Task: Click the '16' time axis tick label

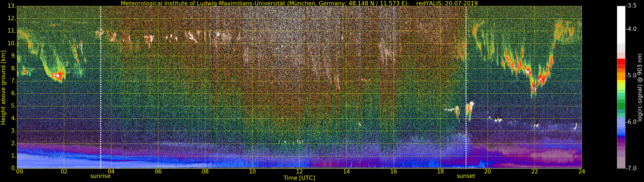Action: [x=394, y=171]
